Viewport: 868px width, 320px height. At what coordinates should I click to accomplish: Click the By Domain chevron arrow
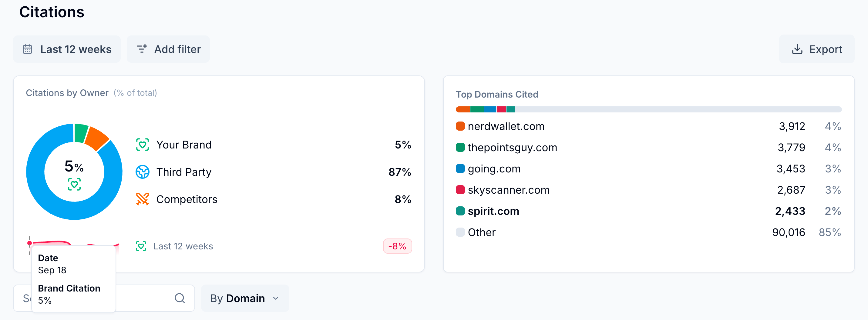[x=276, y=298]
